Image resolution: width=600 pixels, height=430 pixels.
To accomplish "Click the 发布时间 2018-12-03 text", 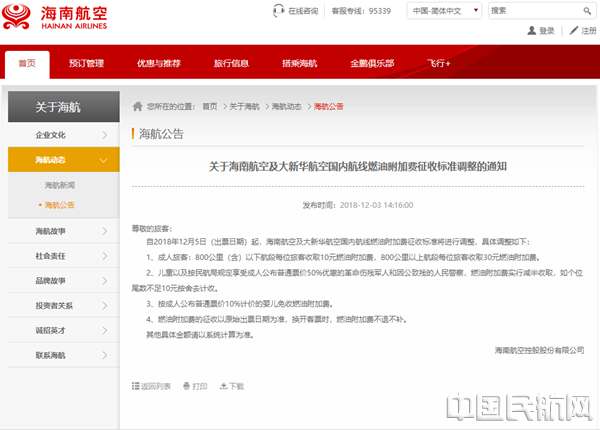I will [358, 205].
